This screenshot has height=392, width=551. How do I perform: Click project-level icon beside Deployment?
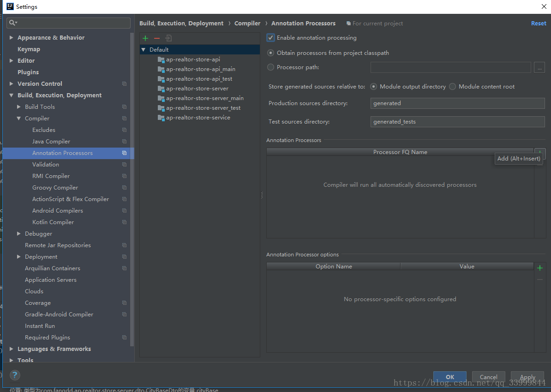pos(125,257)
